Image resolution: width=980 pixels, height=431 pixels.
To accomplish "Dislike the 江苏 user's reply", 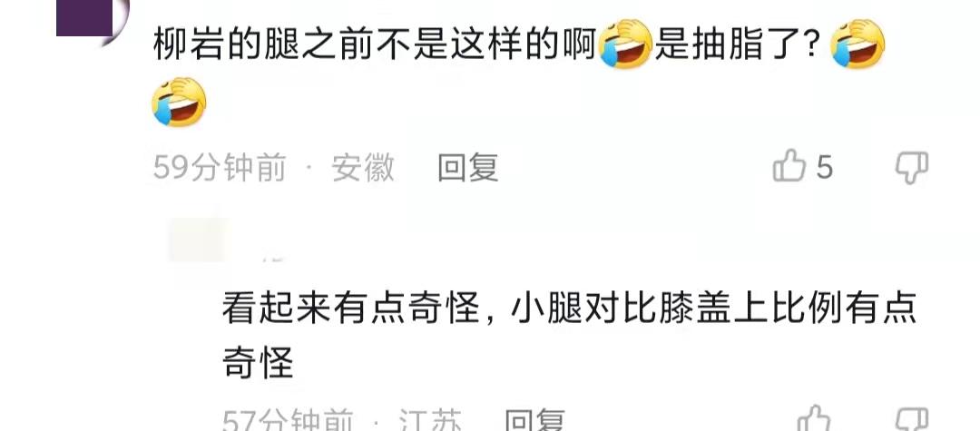I will click(x=912, y=419).
